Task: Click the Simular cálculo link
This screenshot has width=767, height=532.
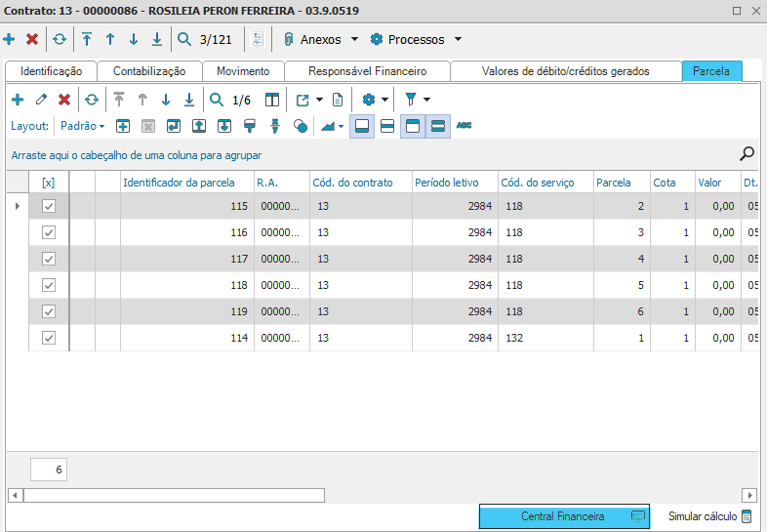Action: pyautogui.click(x=702, y=516)
